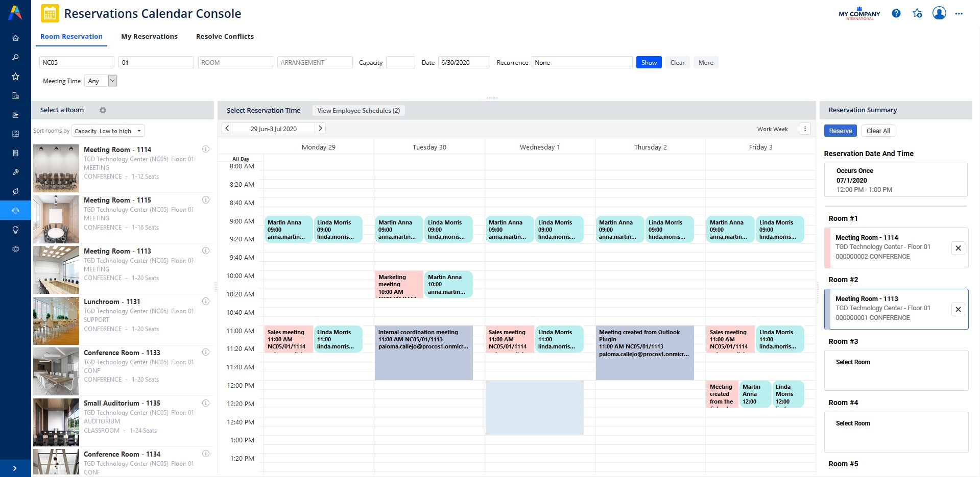Open the search icon in left sidebar
980x477 pixels.
point(15,57)
